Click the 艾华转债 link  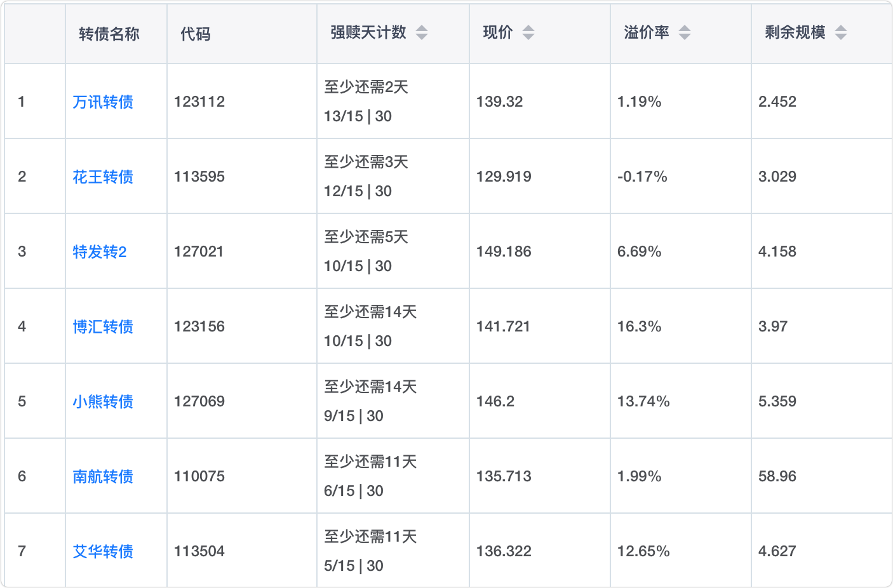point(103,551)
